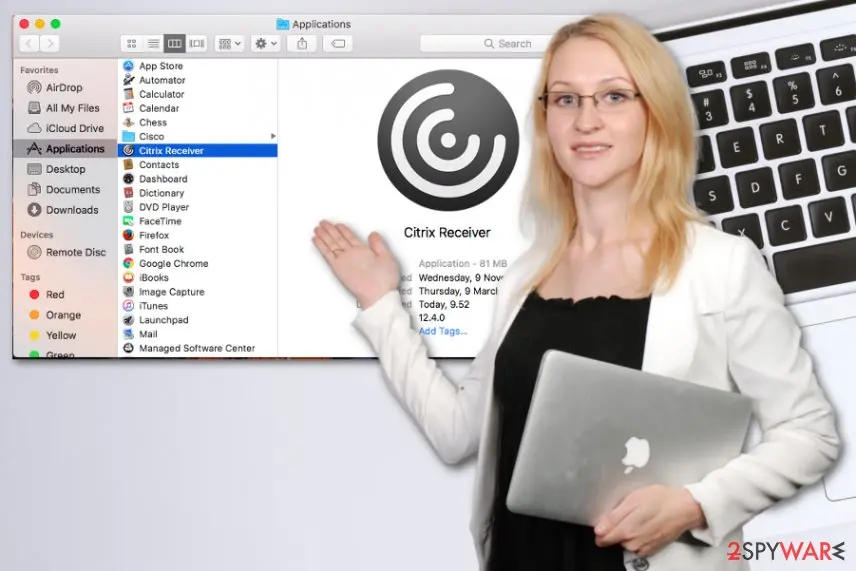Image resolution: width=856 pixels, height=571 pixels.
Task: Click the Dictionary app icon
Action: 128,193
